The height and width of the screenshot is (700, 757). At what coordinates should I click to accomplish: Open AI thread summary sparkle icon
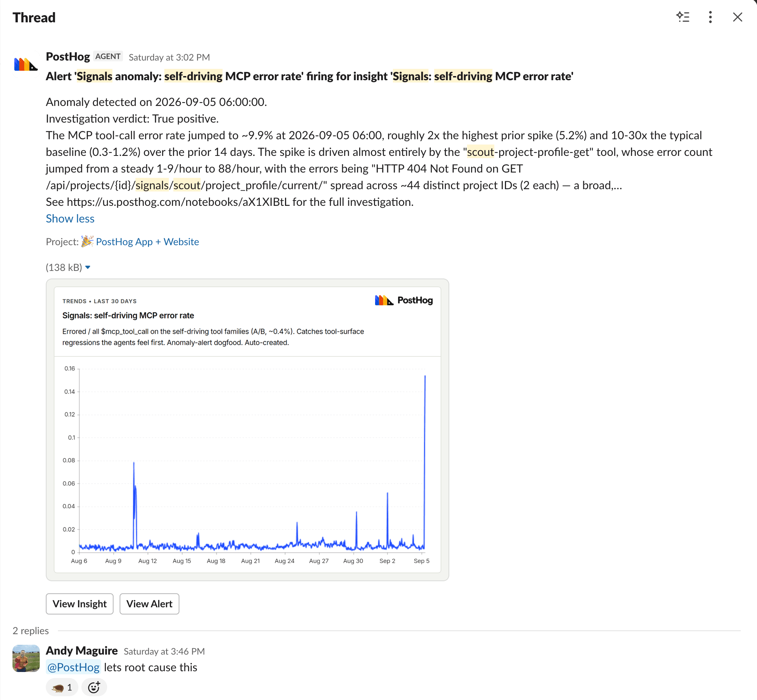[683, 17]
